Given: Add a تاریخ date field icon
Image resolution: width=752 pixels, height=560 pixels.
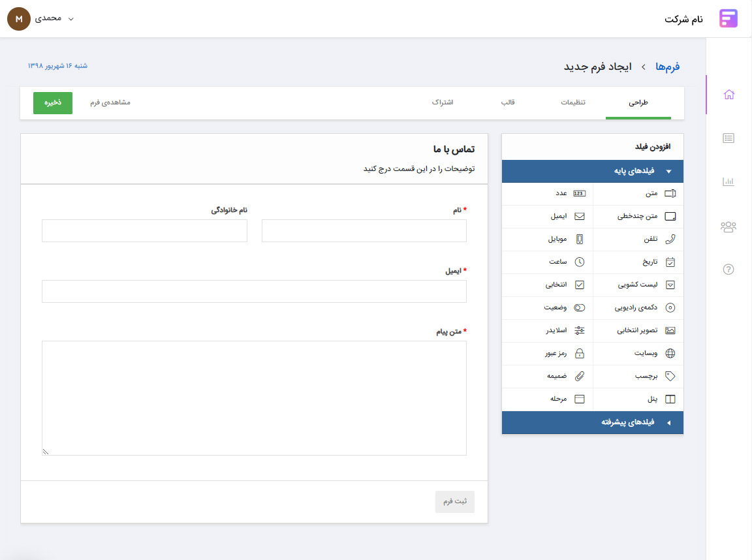Looking at the screenshot, I should [x=670, y=262].
